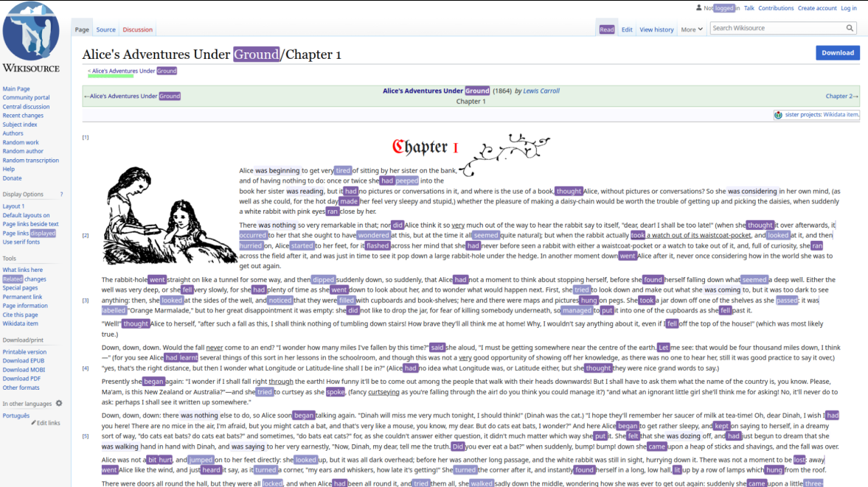Click Download MOBI link

(24, 370)
